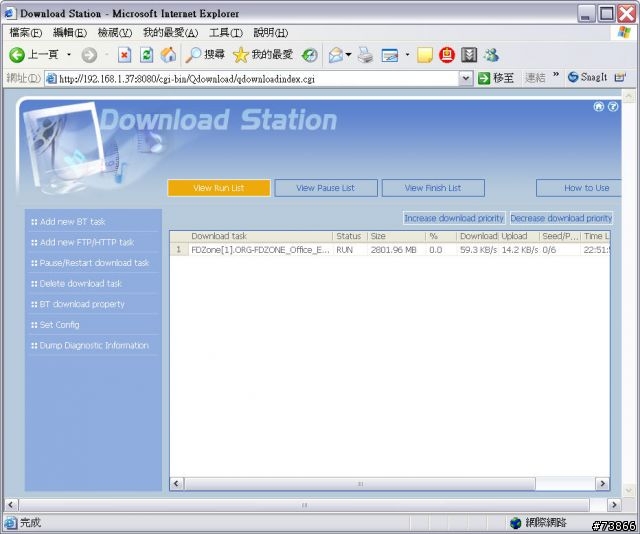The height and width of the screenshot is (534, 640).
Task: Click the Download Station help icon
Action: point(613,107)
